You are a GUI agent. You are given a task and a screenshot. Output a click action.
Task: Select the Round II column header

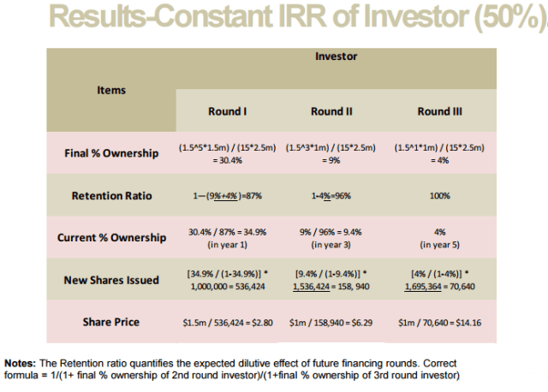332,111
